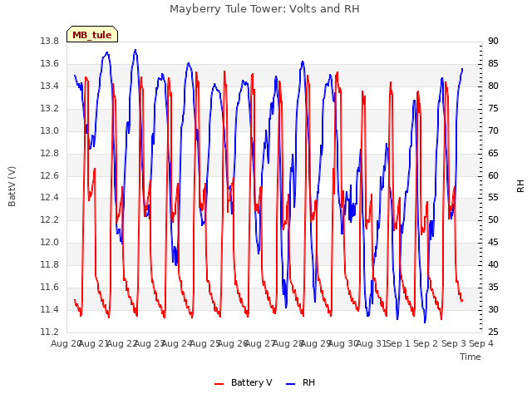This screenshot has width=532, height=399.
Task: Click the 'Aug 31' date label
Action: tap(372, 344)
